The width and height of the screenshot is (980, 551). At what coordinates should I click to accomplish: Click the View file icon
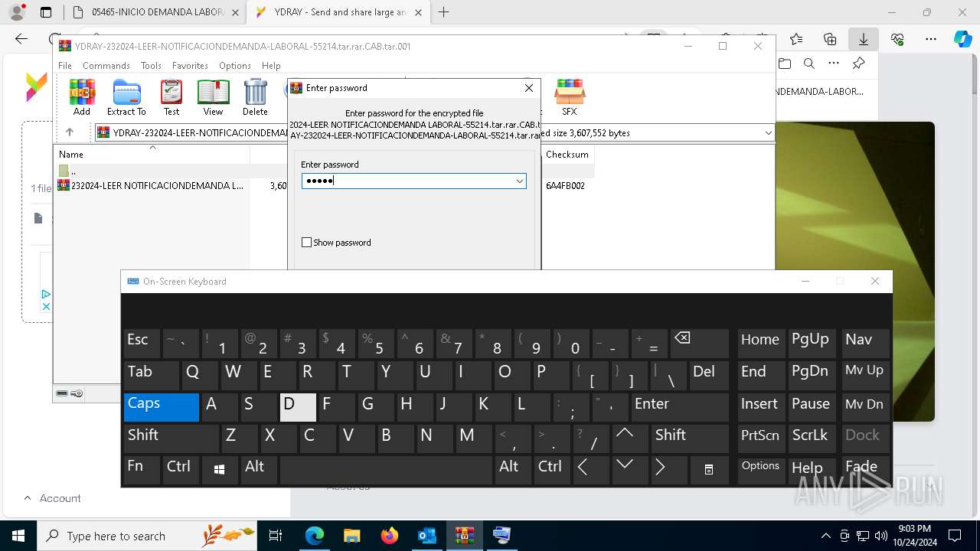tap(213, 97)
